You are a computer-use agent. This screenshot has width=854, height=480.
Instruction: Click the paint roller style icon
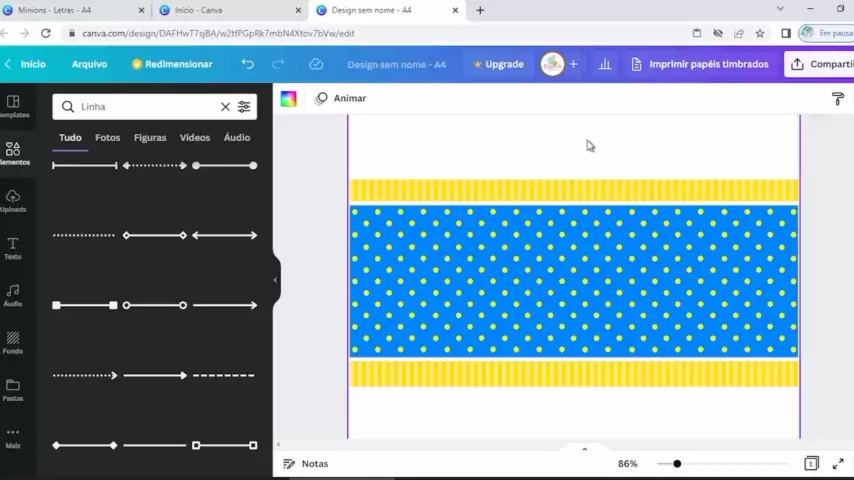[838, 98]
